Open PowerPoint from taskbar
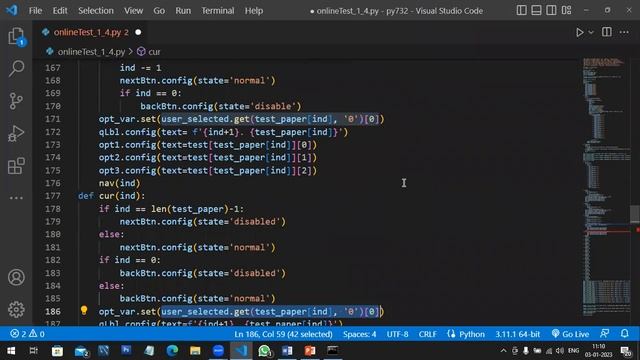 (310, 351)
